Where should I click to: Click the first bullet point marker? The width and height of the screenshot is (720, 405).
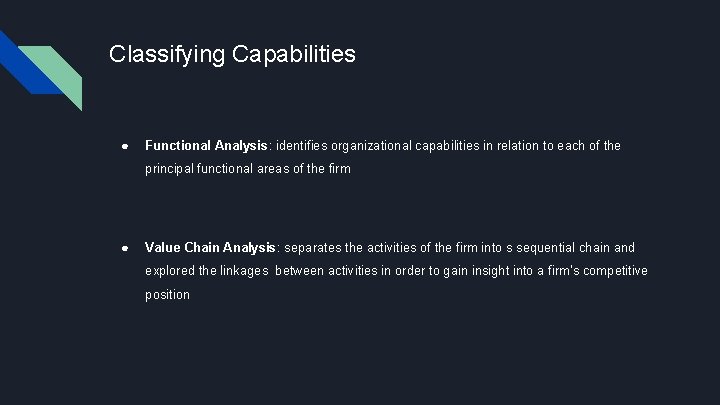pos(125,146)
